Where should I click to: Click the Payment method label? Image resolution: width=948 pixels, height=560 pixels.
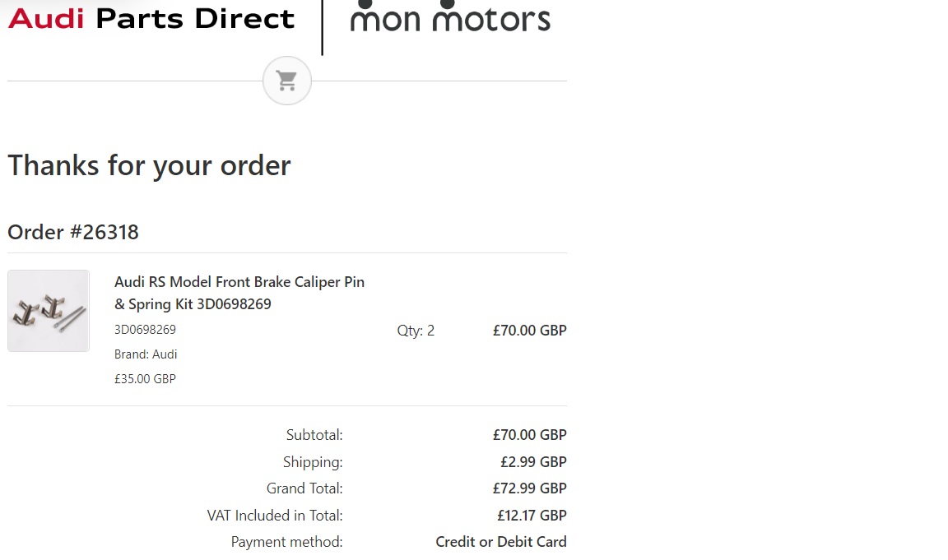click(x=286, y=542)
